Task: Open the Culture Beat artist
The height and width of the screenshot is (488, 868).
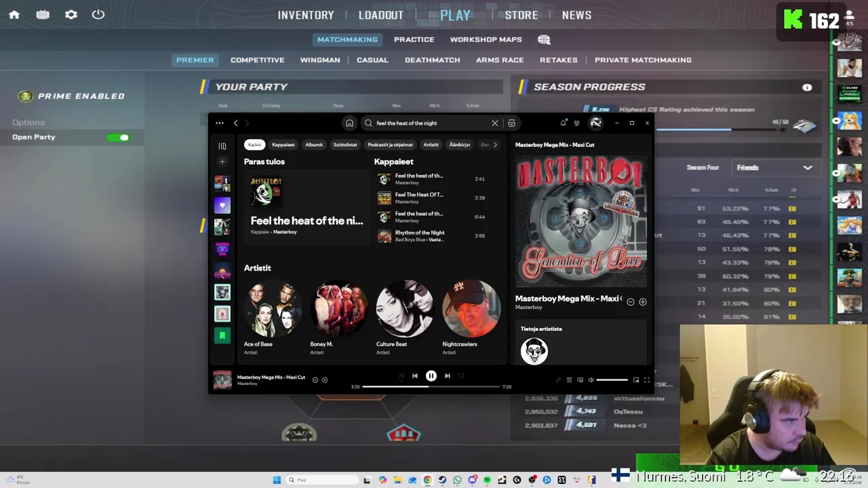Action: 405,317
